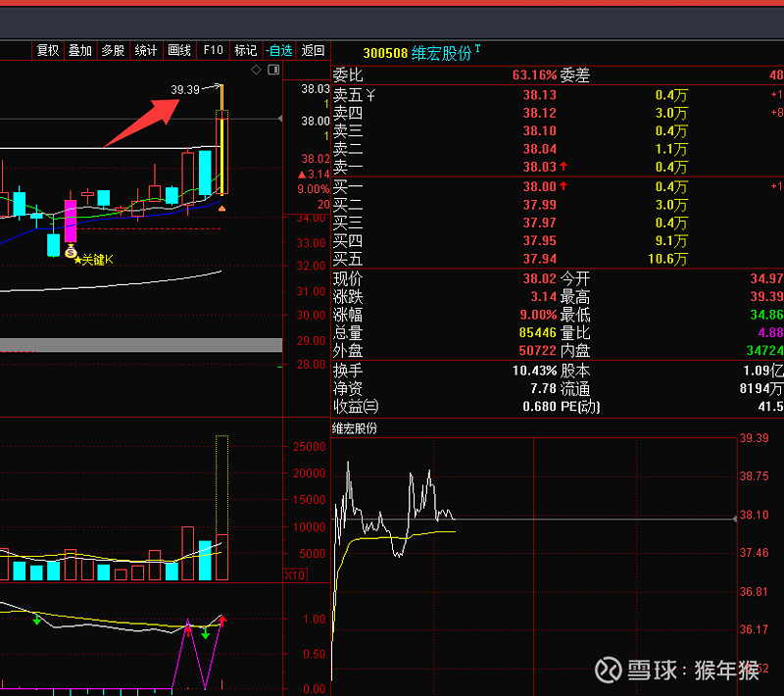Click the 维宏股份 stock name title
Image resolution: width=784 pixels, height=696 pixels.
coord(442,53)
